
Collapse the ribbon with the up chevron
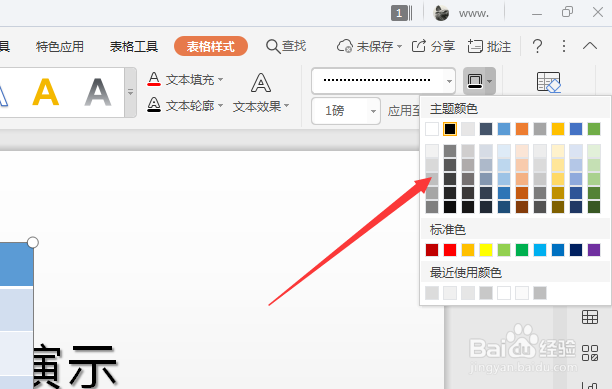590,46
